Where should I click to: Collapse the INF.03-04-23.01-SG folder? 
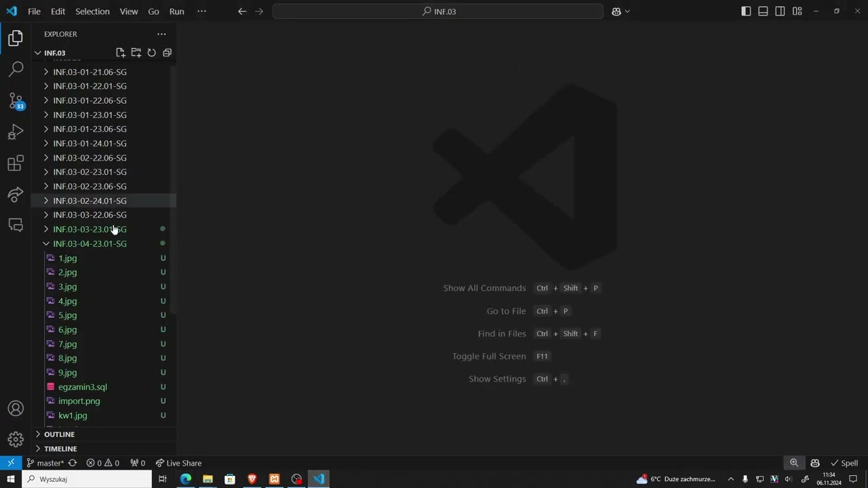(104, 243)
